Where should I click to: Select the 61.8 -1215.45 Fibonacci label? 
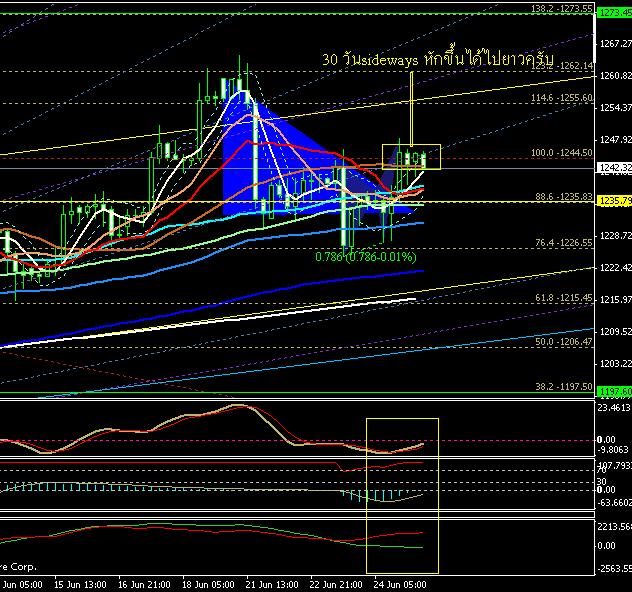tap(562, 298)
